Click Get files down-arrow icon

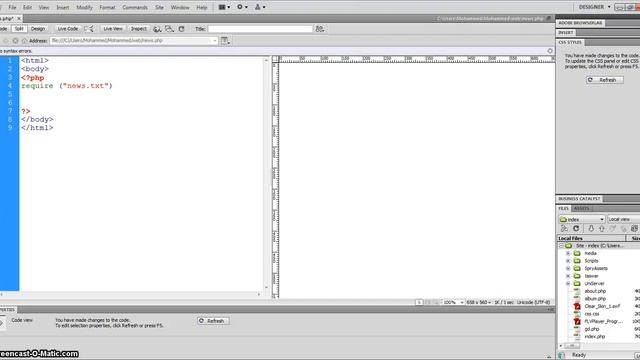(x=591, y=229)
